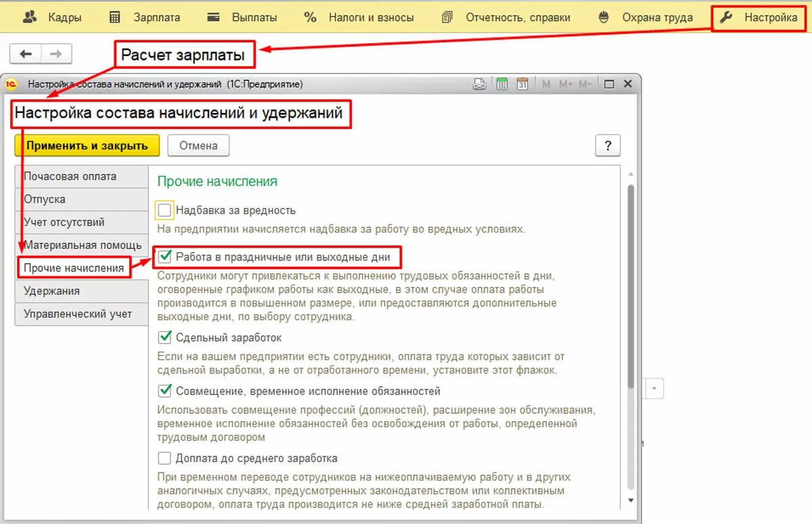This screenshot has height=524, width=812.
Task: Open the calculator icon in title bar
Action: pyautogui.click(x=502, y=85)
